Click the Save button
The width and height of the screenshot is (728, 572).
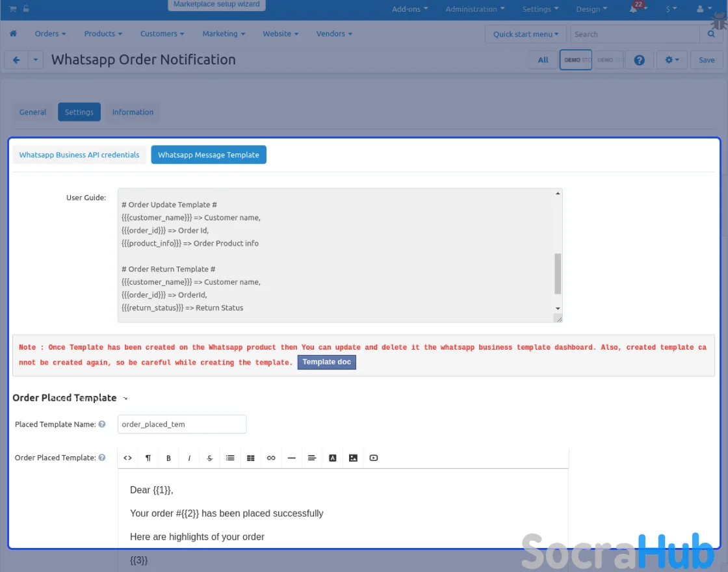tap(707, 60)
